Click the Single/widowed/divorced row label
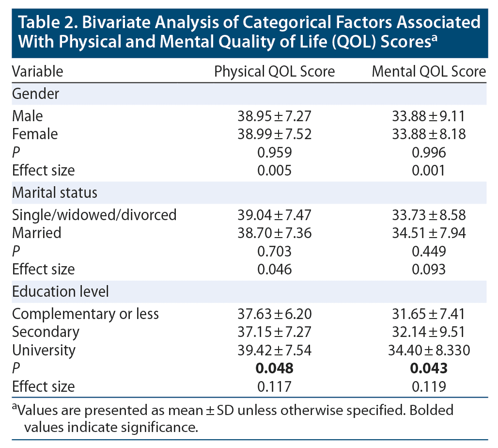The width and height of the screenshot is (498, 448). tap(94, 215)
